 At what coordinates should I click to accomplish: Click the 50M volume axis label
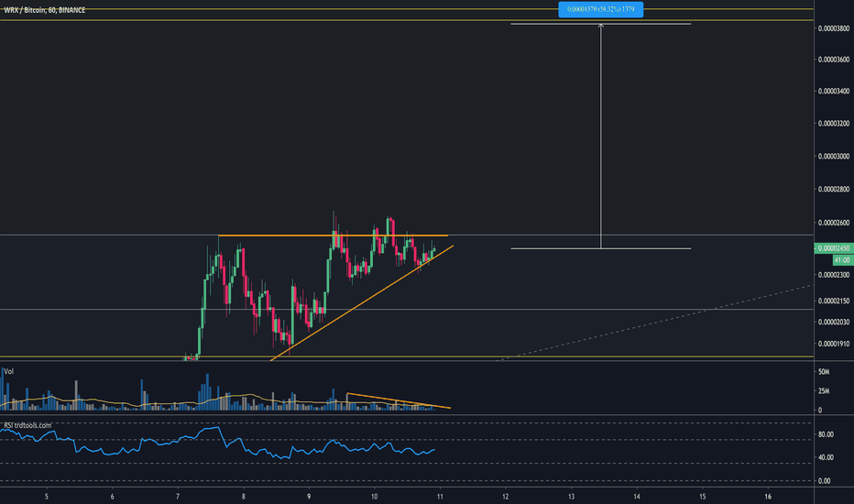pyautogui.click(x=824, y=372)
